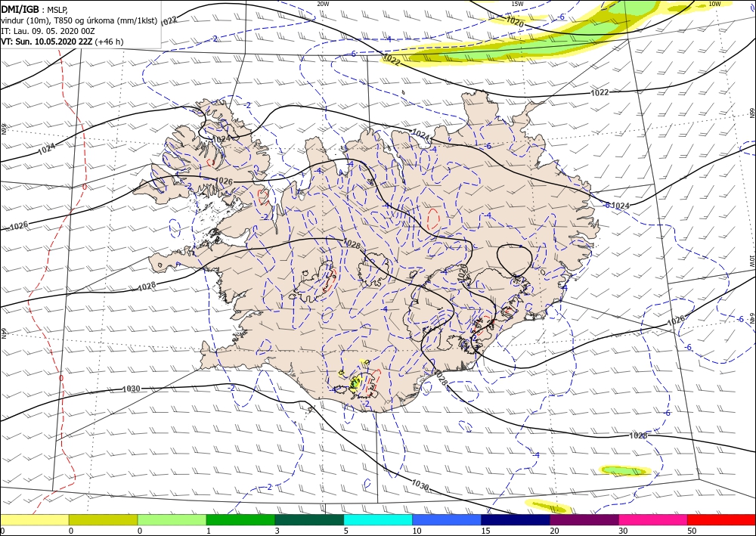
Task: Choose the navy blue legend swatch
Action: [x=516, y=519]
